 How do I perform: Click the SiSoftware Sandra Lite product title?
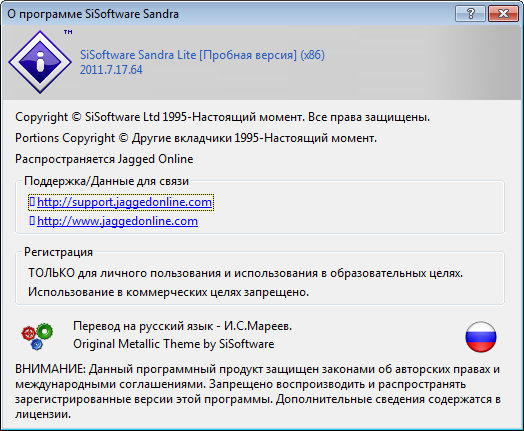click(x=202, y=55)
